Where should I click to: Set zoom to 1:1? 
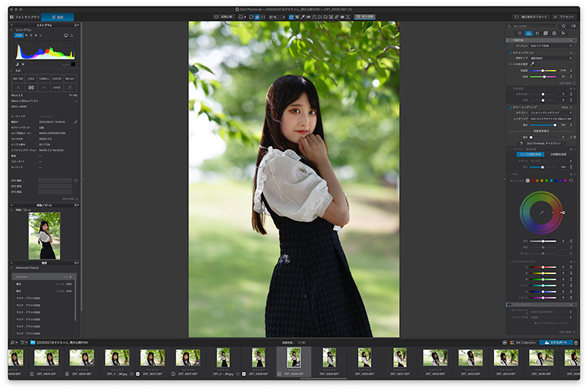tap(263, 17)
